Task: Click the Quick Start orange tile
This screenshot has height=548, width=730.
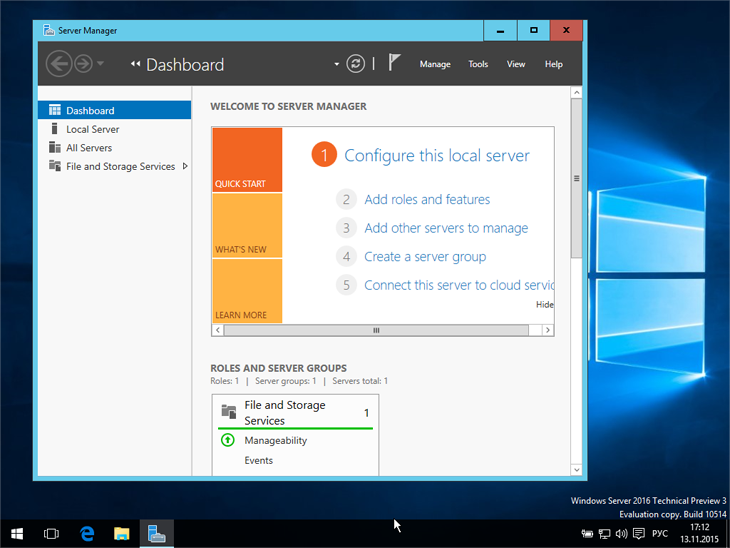Action: (x=247, y=160)
